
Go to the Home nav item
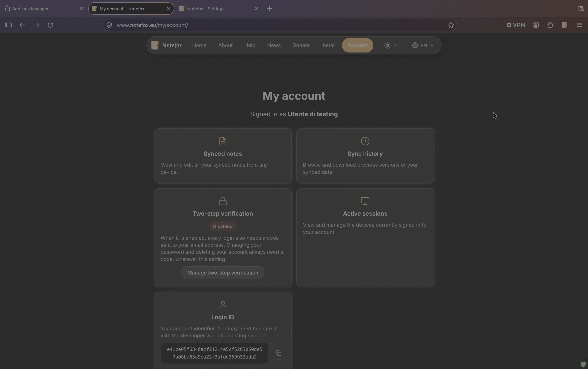[199, 45]
